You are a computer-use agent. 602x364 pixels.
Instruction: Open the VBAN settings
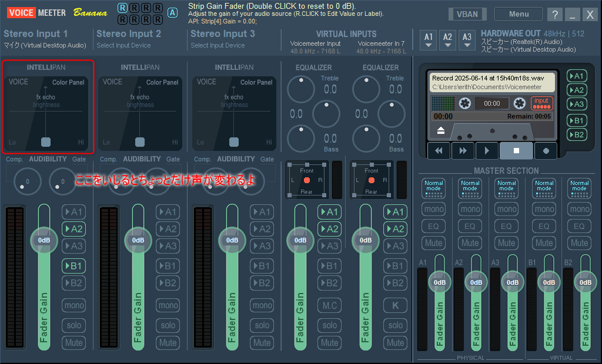point(467,14)
